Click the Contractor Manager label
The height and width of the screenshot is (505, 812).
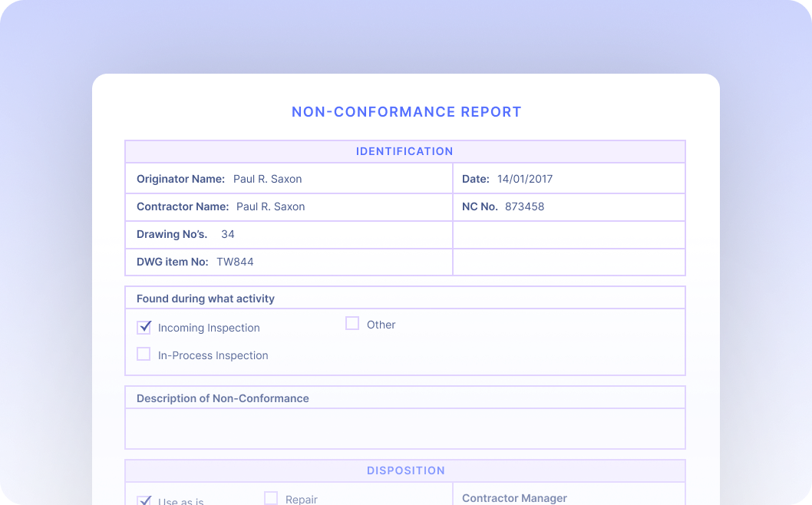pos(514,498)
